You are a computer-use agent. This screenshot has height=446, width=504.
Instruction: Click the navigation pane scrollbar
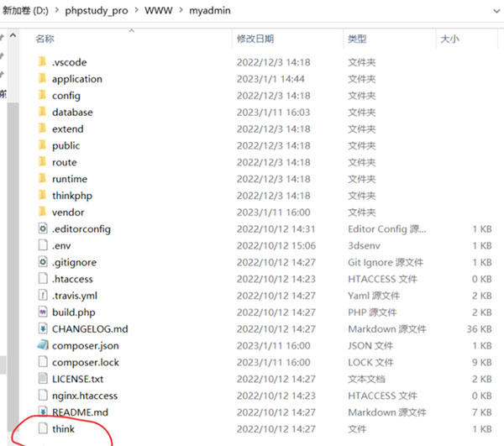pyautogui.click(x=13, y=267)
